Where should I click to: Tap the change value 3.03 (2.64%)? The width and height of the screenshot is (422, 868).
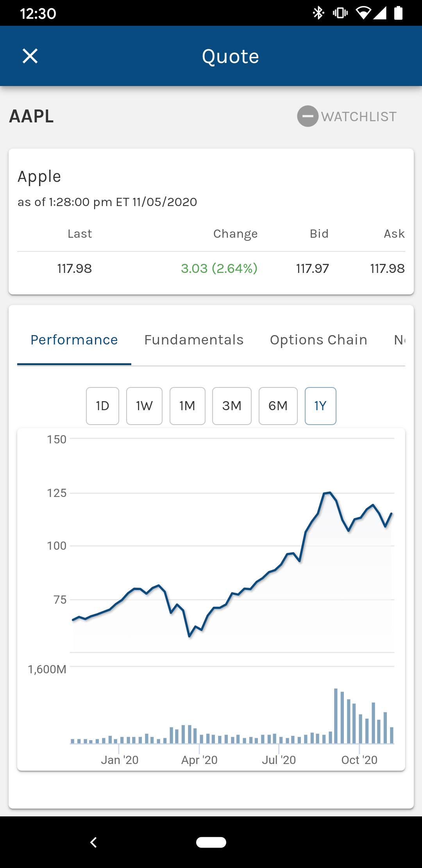point(219,269)
